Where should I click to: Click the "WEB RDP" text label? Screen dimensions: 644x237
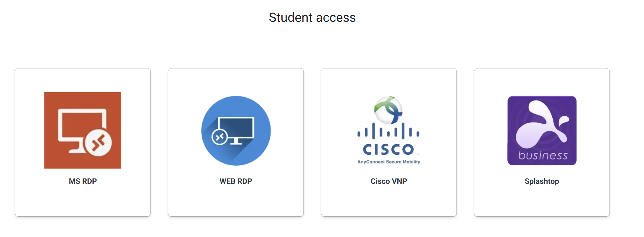pyautogui.click(x=236, y=181)
